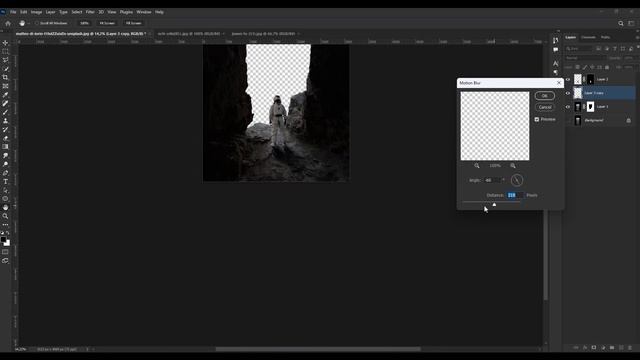Select the Brush tool

(x=5, y=112)
